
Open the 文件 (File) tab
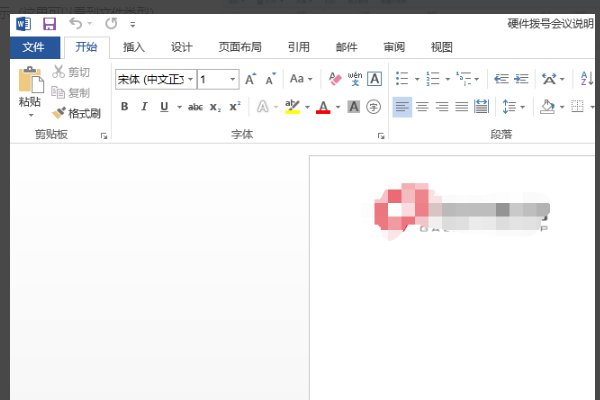pyautogui.click(x=33, y=47)
